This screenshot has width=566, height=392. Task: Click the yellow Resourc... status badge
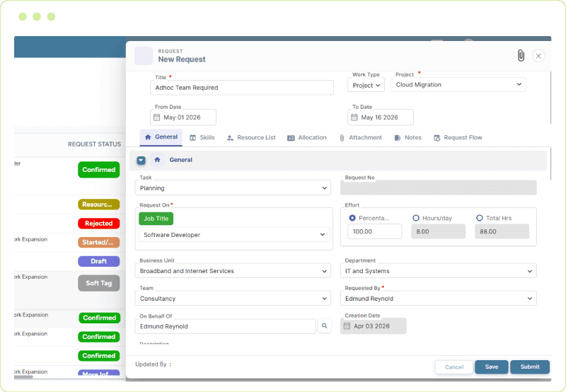(x=98, y=204)
